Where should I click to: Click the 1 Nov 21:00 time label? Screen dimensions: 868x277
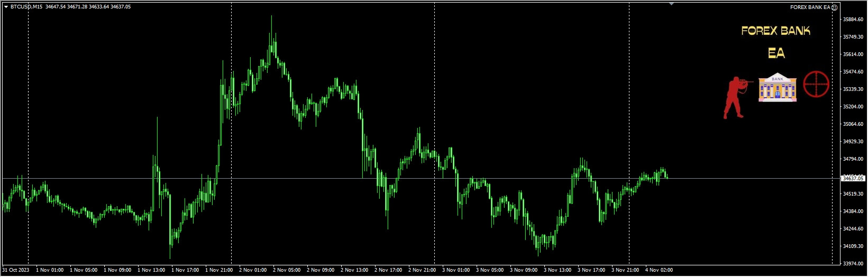click(219, 270)
